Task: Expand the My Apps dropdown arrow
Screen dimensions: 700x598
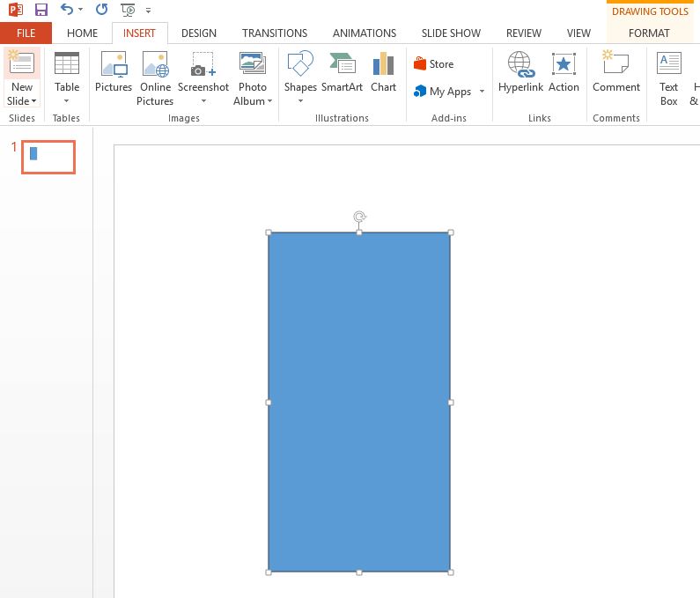Action: pyautogui.click(x=482, y=91)
